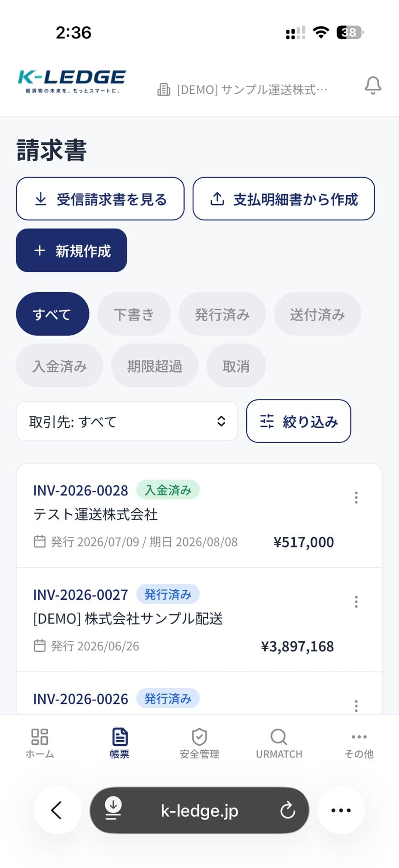Click the 新規作成 button

[x=71, y=250]
